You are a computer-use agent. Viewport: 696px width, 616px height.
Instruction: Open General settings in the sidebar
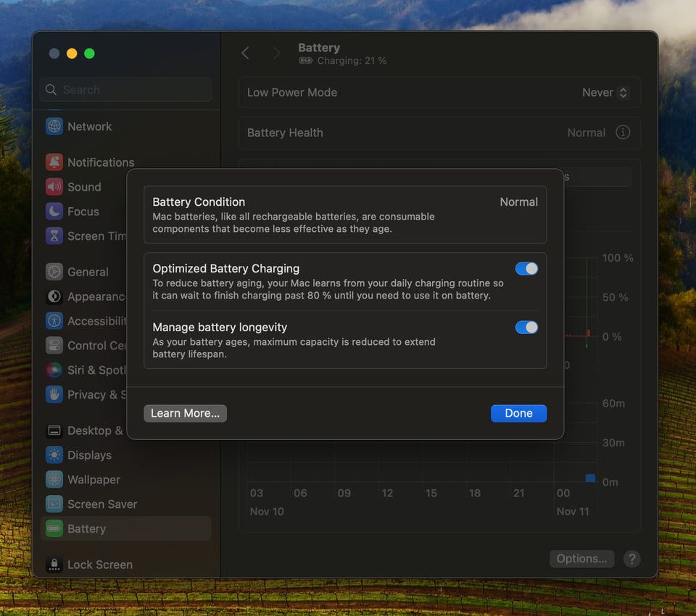(x=87, y=272)
